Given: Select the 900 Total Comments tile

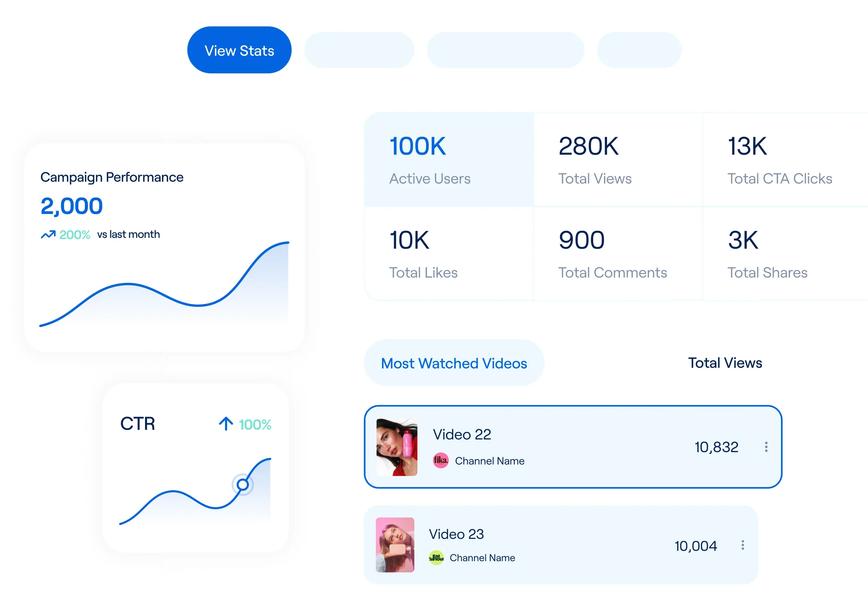Looking at the screenshot, I should click(617, 254).
